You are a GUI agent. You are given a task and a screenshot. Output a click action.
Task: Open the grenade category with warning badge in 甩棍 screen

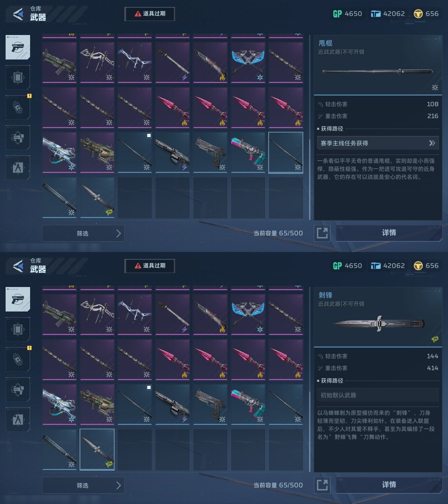[18, 107]
